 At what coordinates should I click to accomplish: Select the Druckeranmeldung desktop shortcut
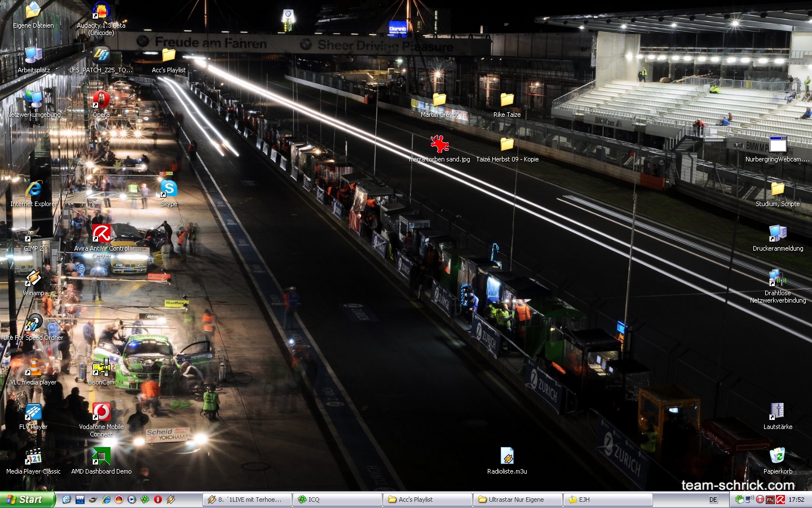tap(778, 239)
